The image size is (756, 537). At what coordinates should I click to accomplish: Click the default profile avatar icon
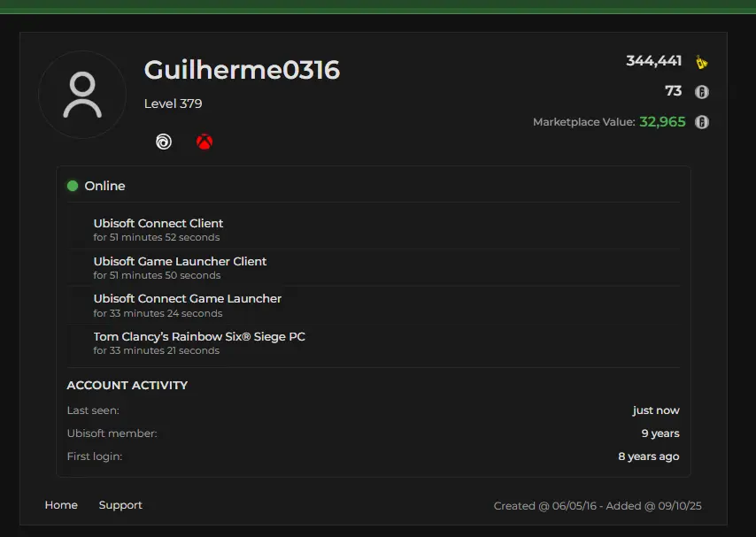[82, 95]
